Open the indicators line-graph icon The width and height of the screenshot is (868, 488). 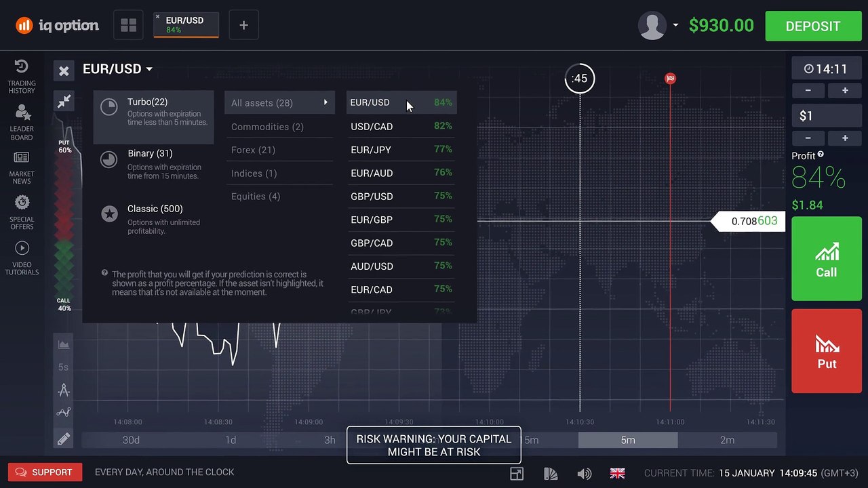[x=64, y=412]
